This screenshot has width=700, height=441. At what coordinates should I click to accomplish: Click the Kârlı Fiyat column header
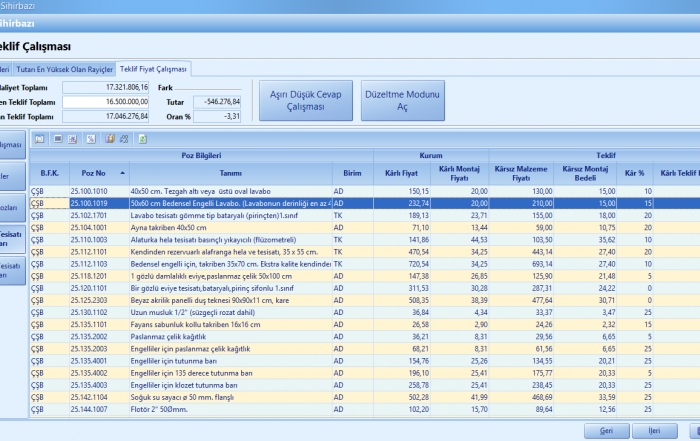coord(401,172)
